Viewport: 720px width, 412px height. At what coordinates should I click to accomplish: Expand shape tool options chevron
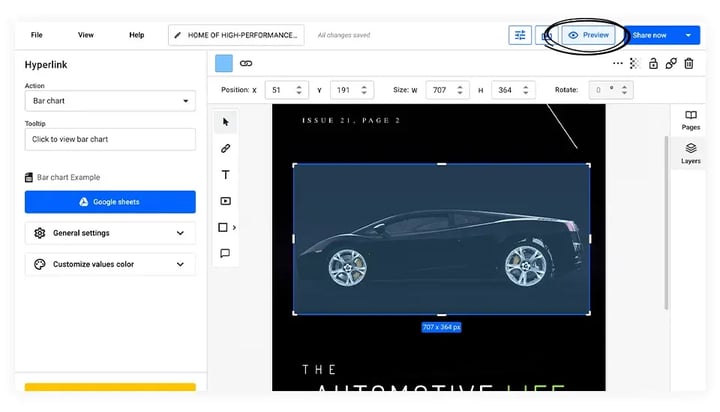[x=234, y=227]
